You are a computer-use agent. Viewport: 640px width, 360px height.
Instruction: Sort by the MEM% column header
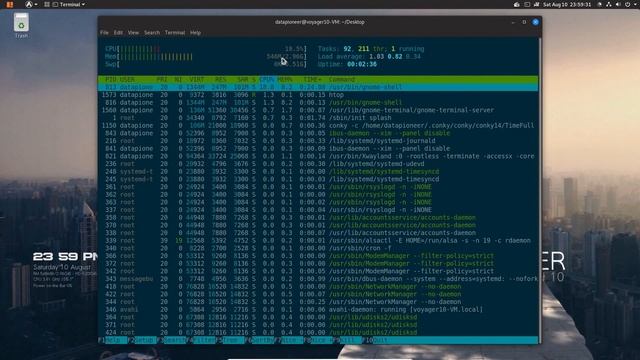pos(285,80)
